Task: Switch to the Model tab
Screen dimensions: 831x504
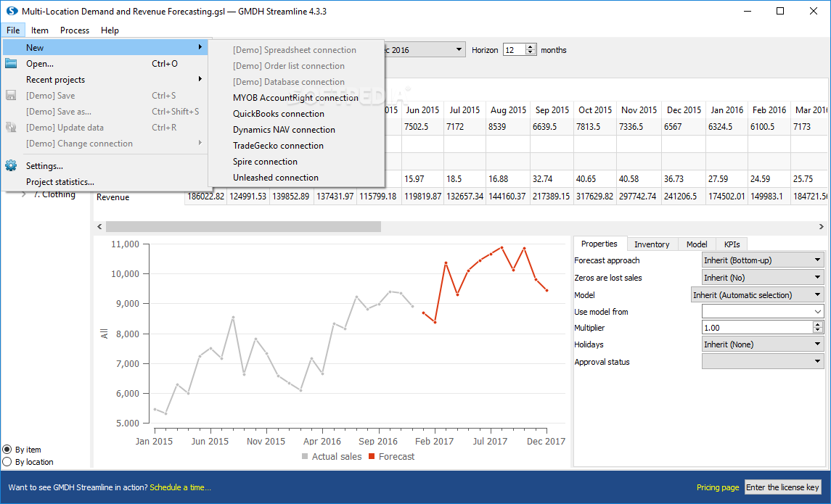Action: [697, 244]
